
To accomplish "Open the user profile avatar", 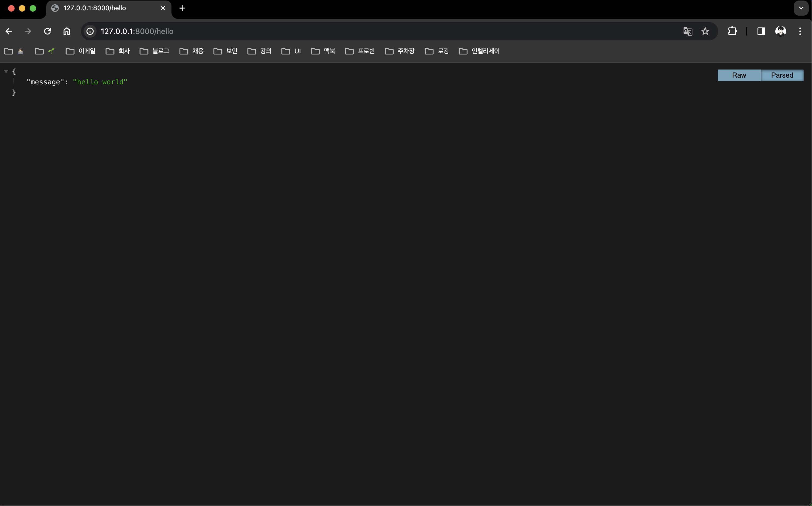I will pos(780,31).
